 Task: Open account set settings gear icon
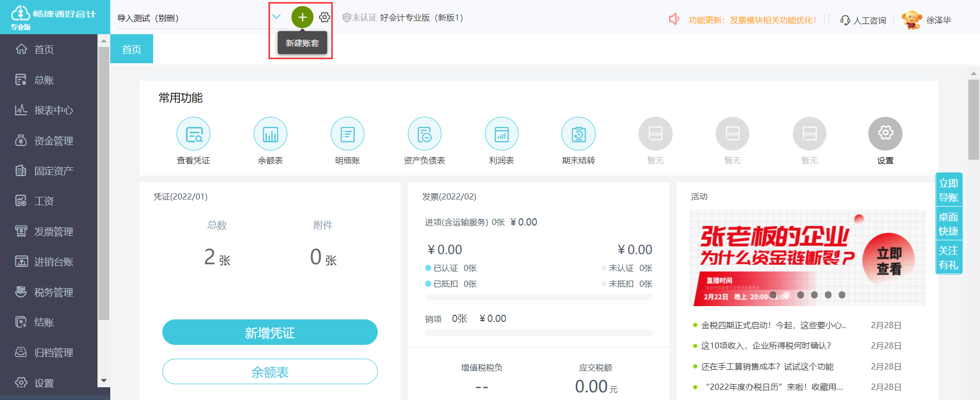325,17
